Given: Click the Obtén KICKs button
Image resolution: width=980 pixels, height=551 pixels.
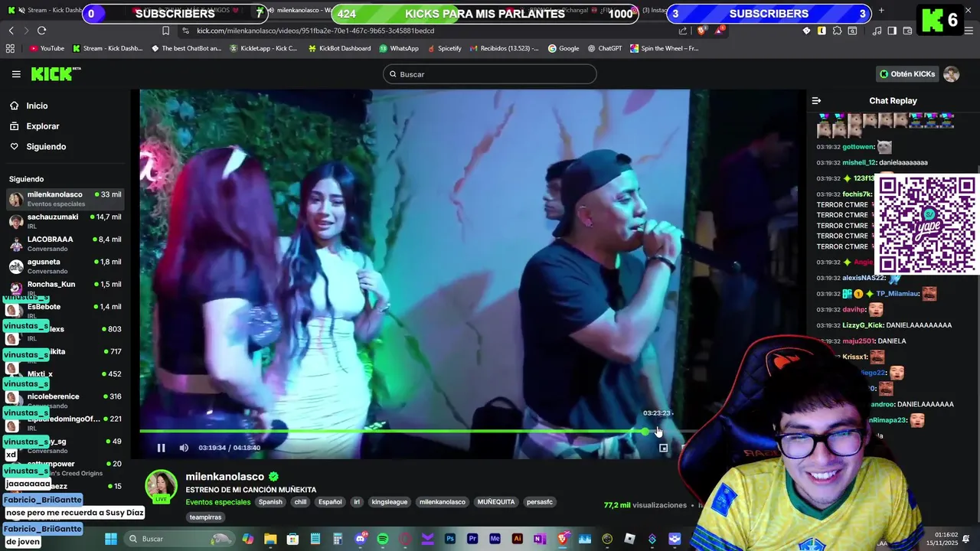Looking at the screenshot, I should pos(907,74).
